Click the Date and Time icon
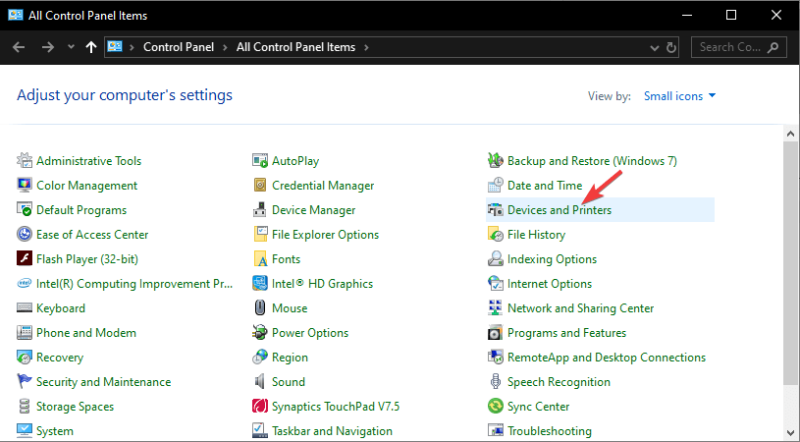 point(495,185)
